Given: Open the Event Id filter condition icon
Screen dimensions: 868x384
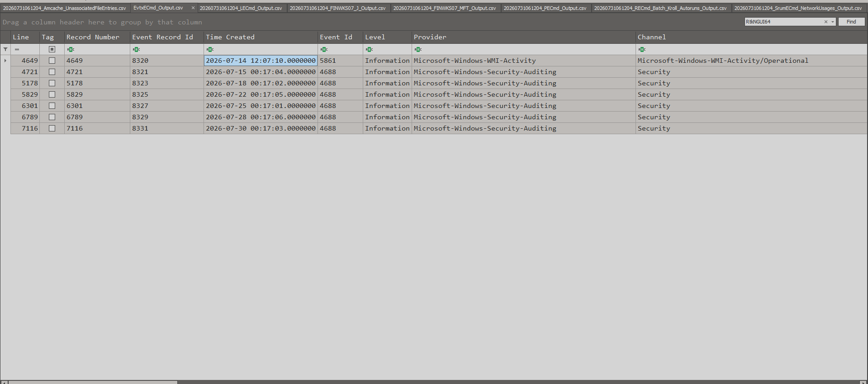Looking at the screenshot, I should tap(324, 49).
